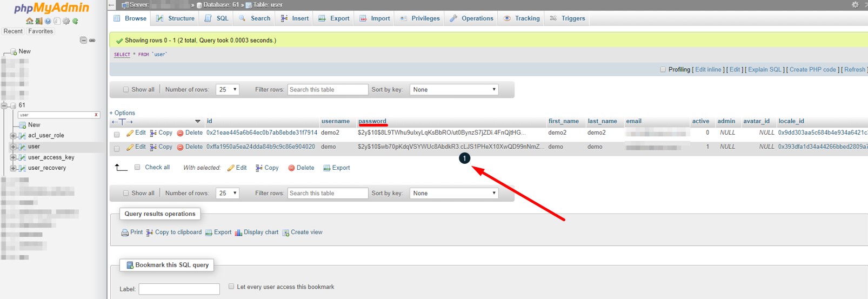
Task: Open the top Number of rows dropdown
Action: pyautogui.click(x=228, y=90)
